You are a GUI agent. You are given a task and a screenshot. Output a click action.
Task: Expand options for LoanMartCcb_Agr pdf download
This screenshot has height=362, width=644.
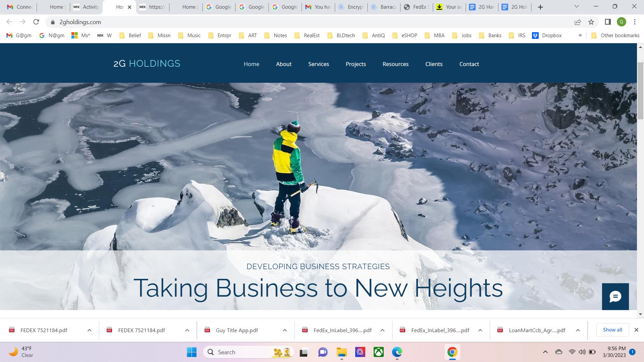(x=578, y=330)
